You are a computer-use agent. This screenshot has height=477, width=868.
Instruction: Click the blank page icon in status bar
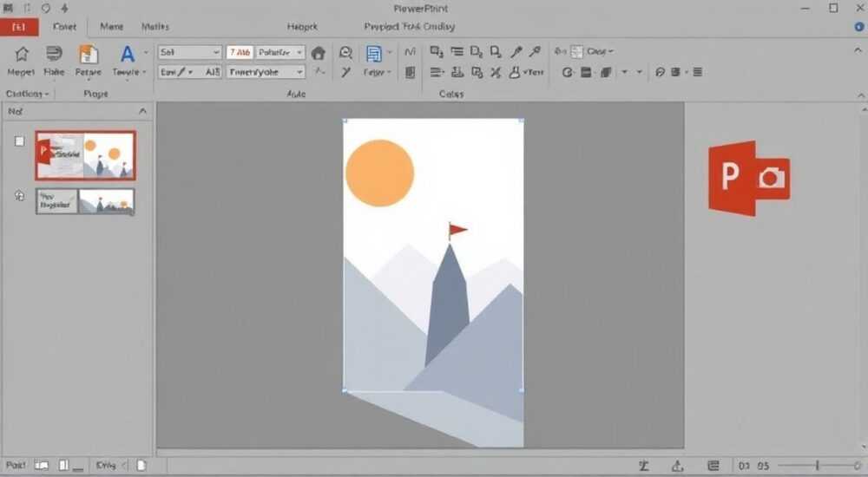[141, 466]
